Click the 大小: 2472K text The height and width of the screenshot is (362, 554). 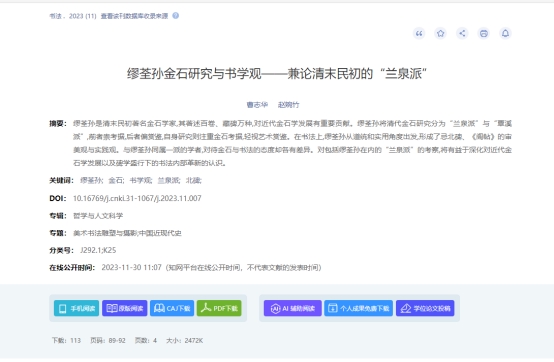(x=184, y=340)
